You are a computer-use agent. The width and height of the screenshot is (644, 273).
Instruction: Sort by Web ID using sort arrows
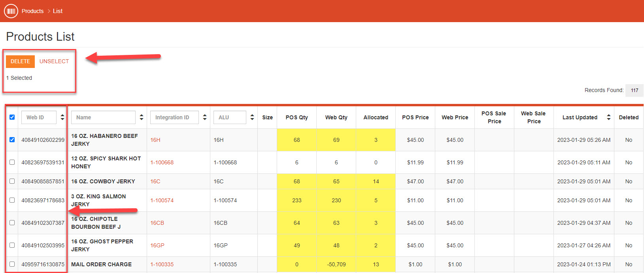[x=62, y=117]
